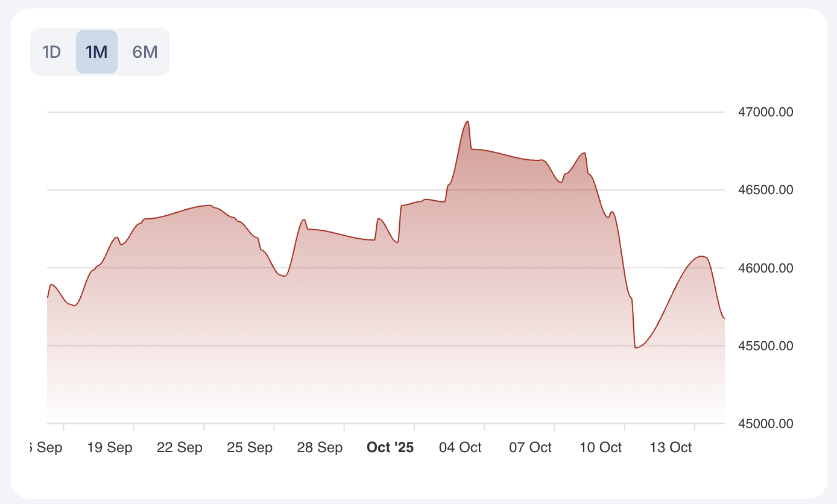Select the 13 Oct date label

[x=671, y=447]
